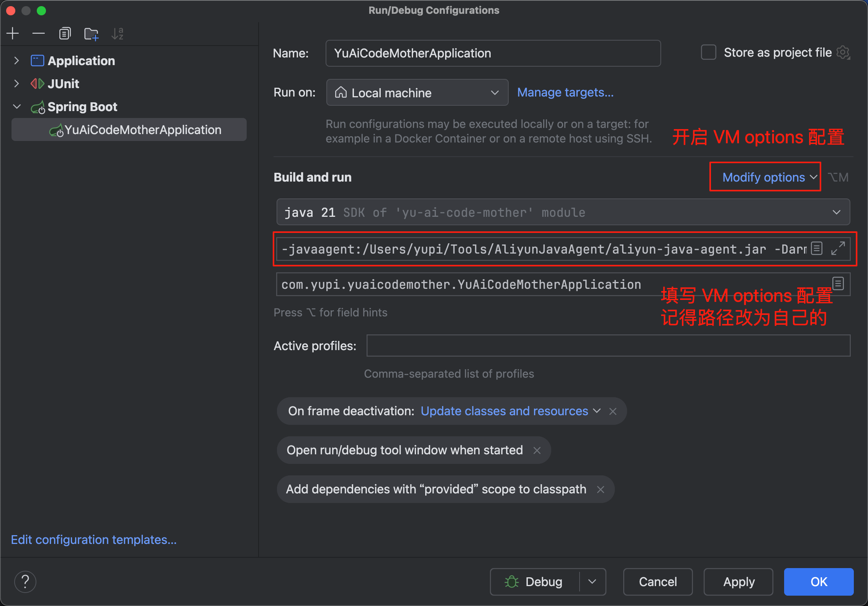Remove the Add dependencies with provided scope option
This screenshot has width=868, height=606.
click(x=601, y=490)
